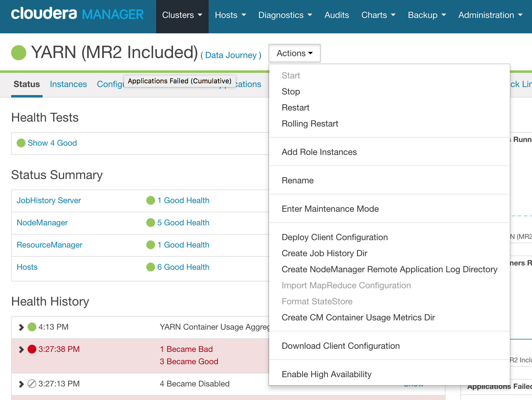Click the green health icon next to NodeManager
Viewport: 532px width, 400px height.
point(150,223)
